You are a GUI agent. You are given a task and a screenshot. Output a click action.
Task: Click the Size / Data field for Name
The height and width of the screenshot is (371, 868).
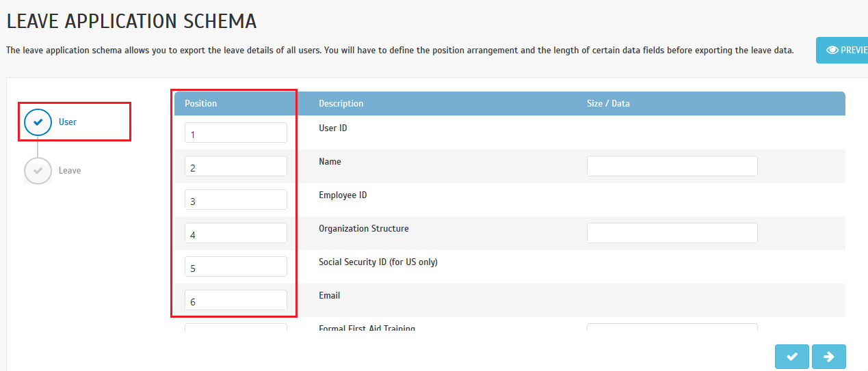tap(672, 166)
